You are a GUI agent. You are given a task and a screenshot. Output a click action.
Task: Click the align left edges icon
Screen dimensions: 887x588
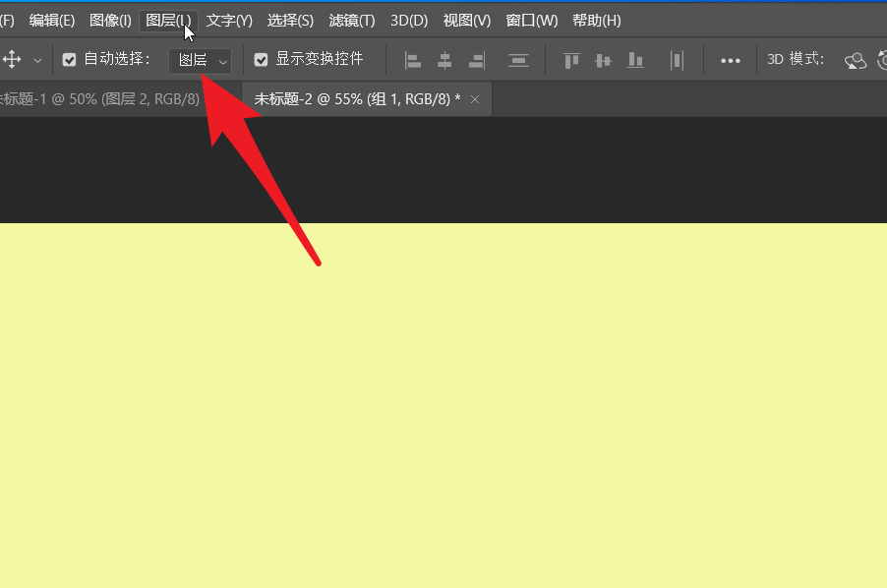(413, 60)
